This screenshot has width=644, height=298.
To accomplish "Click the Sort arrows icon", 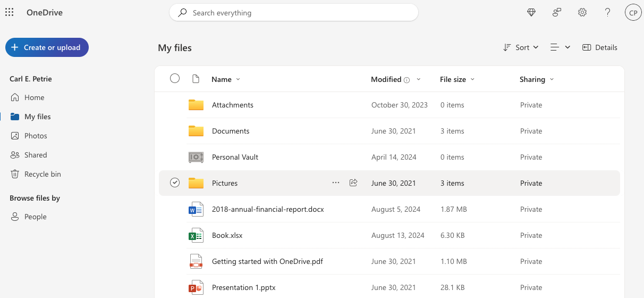I will pyautogui.click(x=507, y=47).
